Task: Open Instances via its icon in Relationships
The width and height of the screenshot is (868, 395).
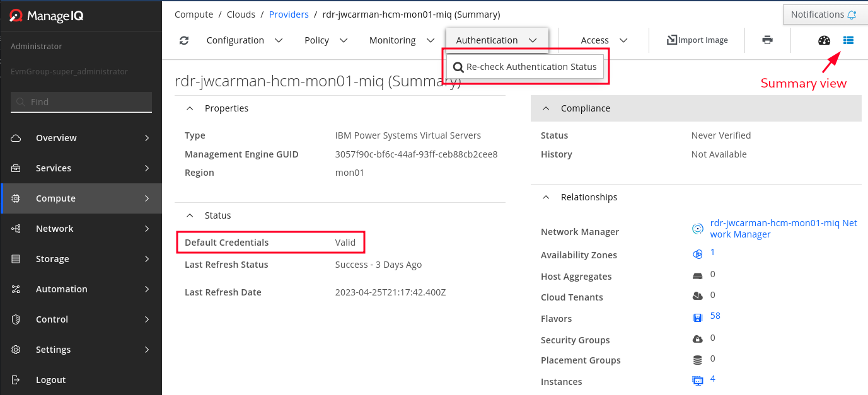Action: click(697, 380)
